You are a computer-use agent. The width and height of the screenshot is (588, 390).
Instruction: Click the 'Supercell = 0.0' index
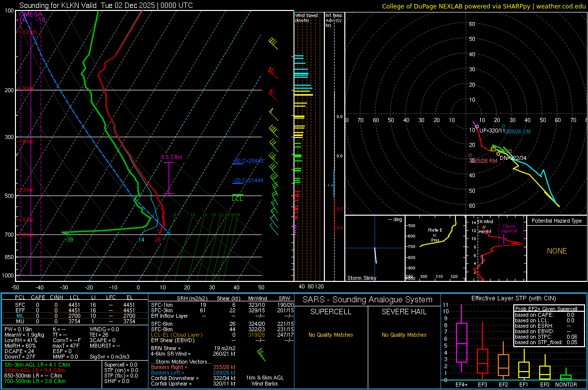click(121, 365)
